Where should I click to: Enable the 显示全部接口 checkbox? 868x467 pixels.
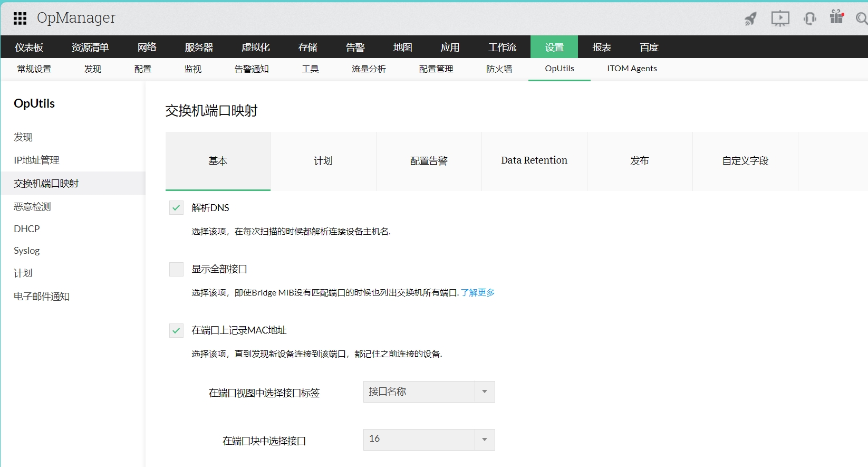pos(176,269)
